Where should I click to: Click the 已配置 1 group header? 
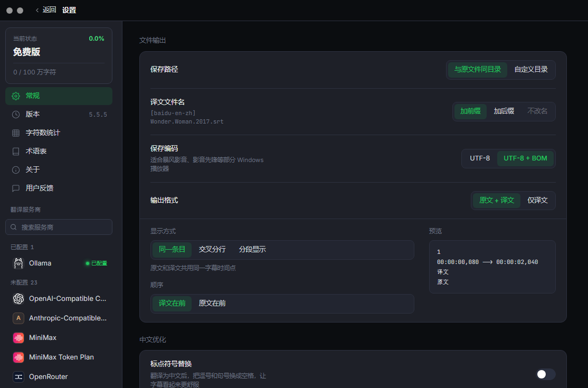[x=22, y=247]
